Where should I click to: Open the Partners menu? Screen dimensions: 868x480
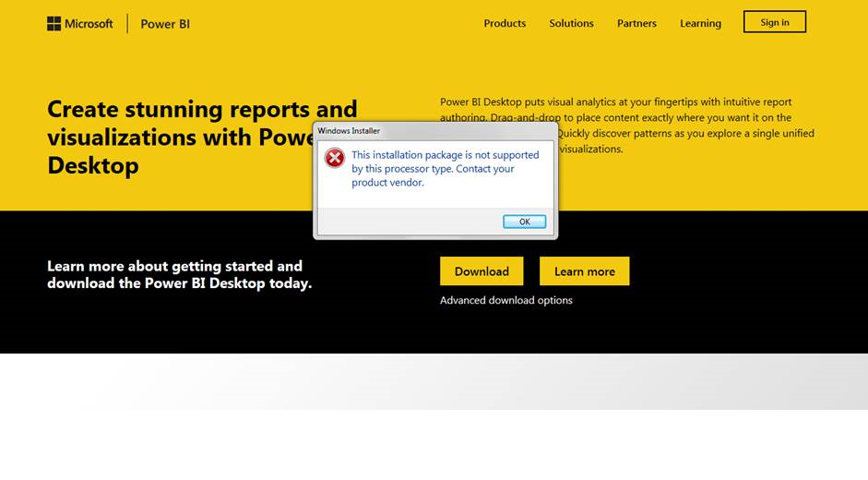(636, 23)
